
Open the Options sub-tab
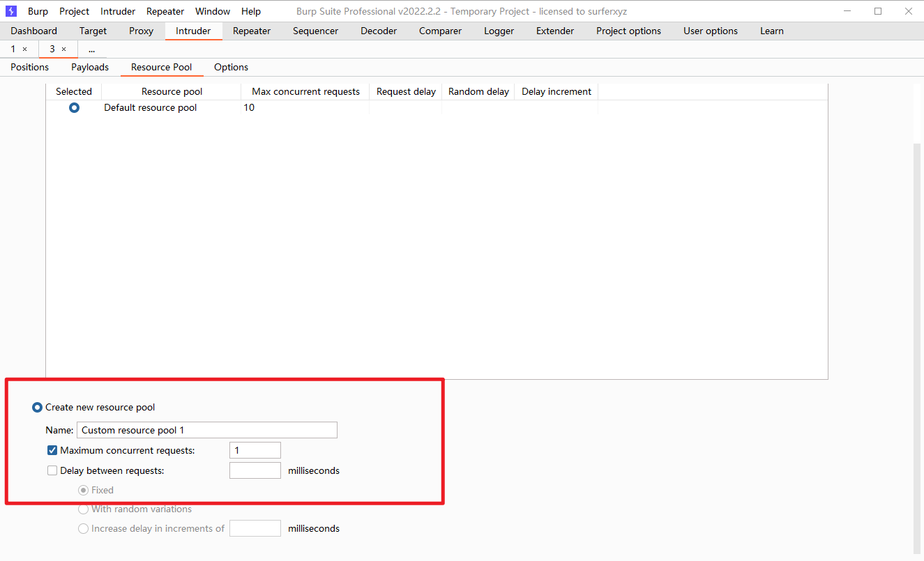point(231,68)
